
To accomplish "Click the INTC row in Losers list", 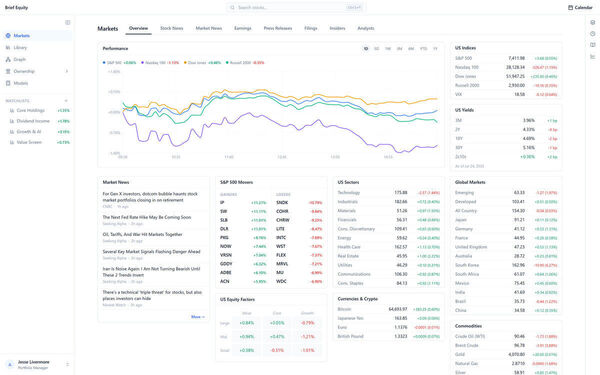I will pos(299,238).
